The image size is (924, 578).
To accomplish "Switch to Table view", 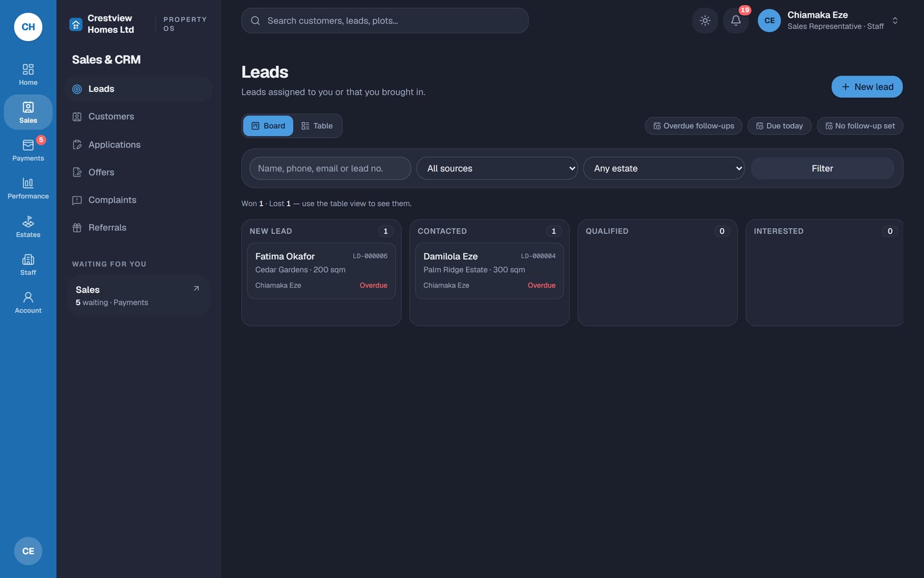I will tap(317, 126).
